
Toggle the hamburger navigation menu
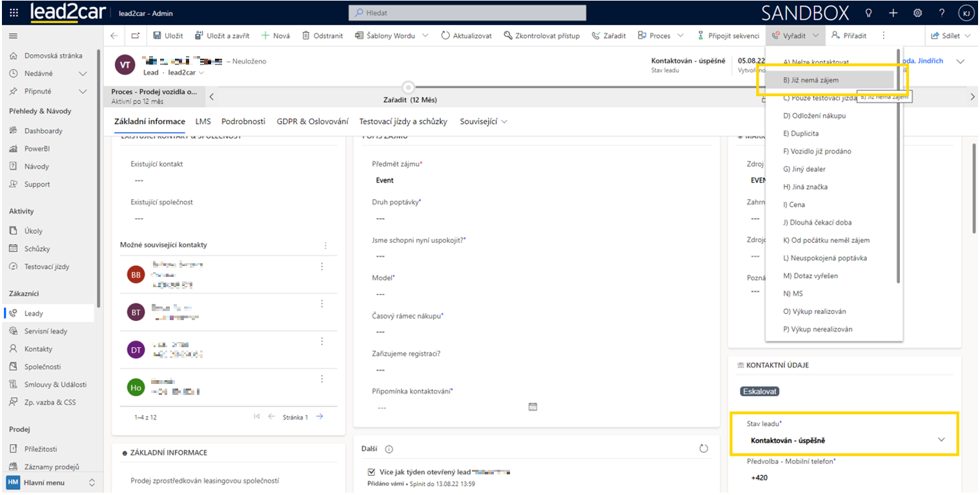tap(13, 36)
